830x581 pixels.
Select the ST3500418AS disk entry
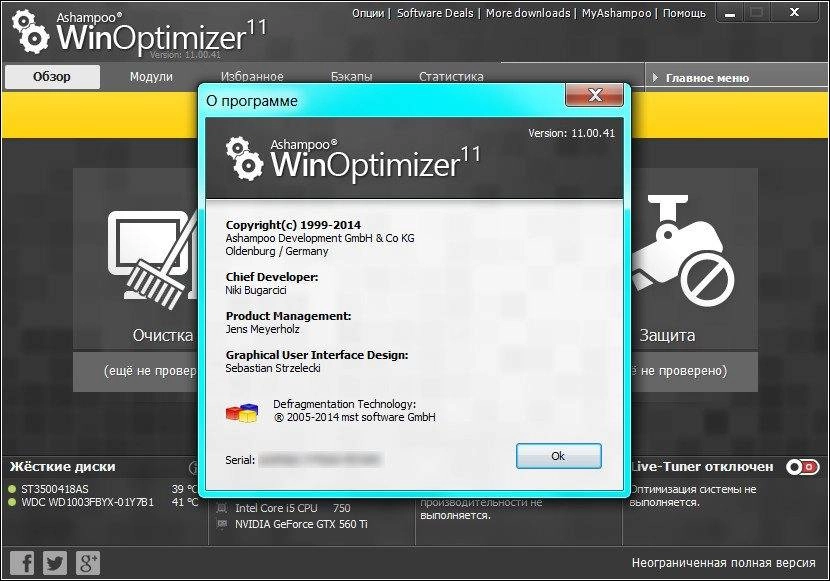104,489
